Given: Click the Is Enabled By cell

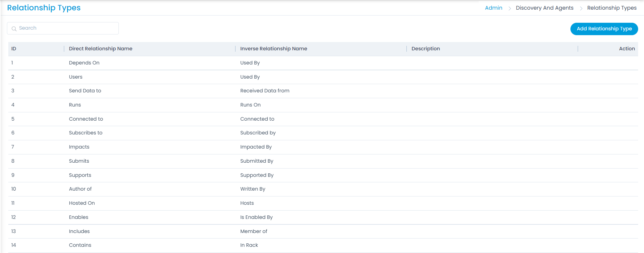Looking at the screenshot, I should (x=257, y=217).
